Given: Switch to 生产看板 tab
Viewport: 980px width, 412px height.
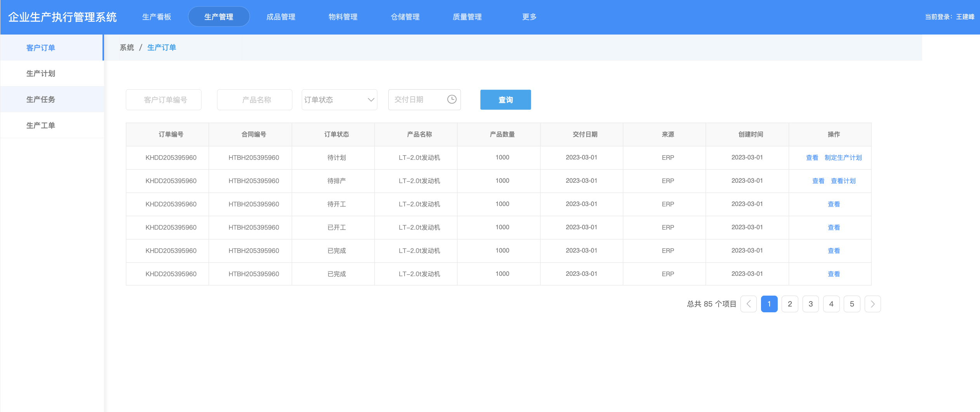Looking at the screenshot, I should (156, 17).
